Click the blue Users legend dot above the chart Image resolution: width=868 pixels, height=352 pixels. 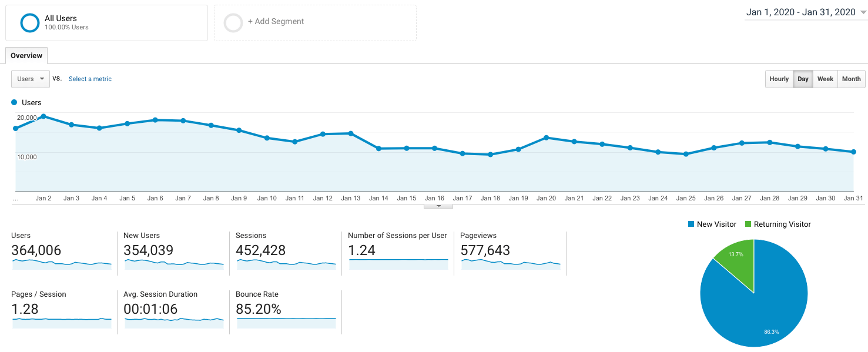point(15,102)
